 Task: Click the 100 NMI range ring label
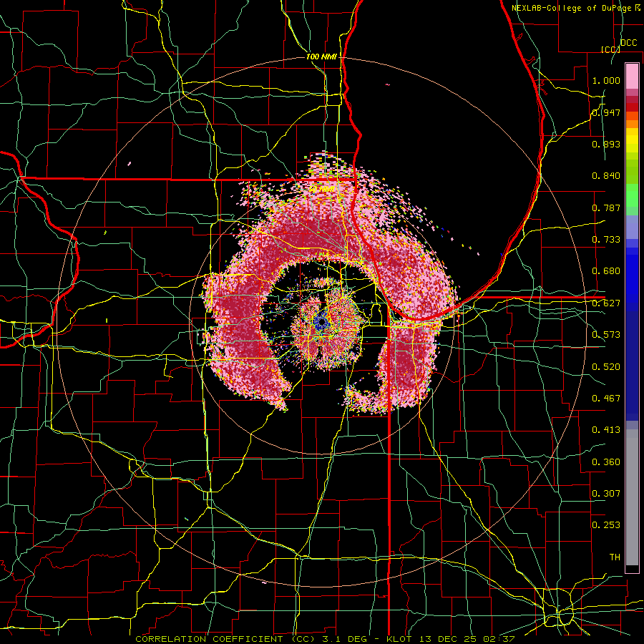(x=321, y=57)
